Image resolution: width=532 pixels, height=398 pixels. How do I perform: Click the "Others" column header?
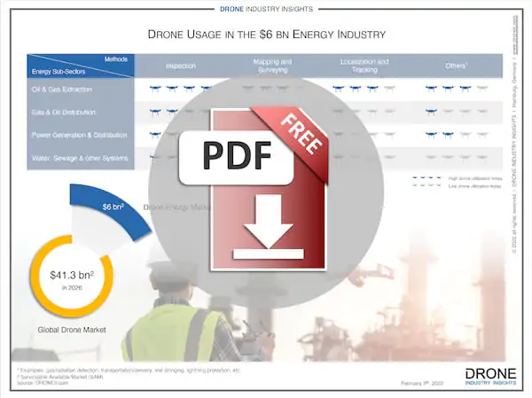[x=457, y=66]
